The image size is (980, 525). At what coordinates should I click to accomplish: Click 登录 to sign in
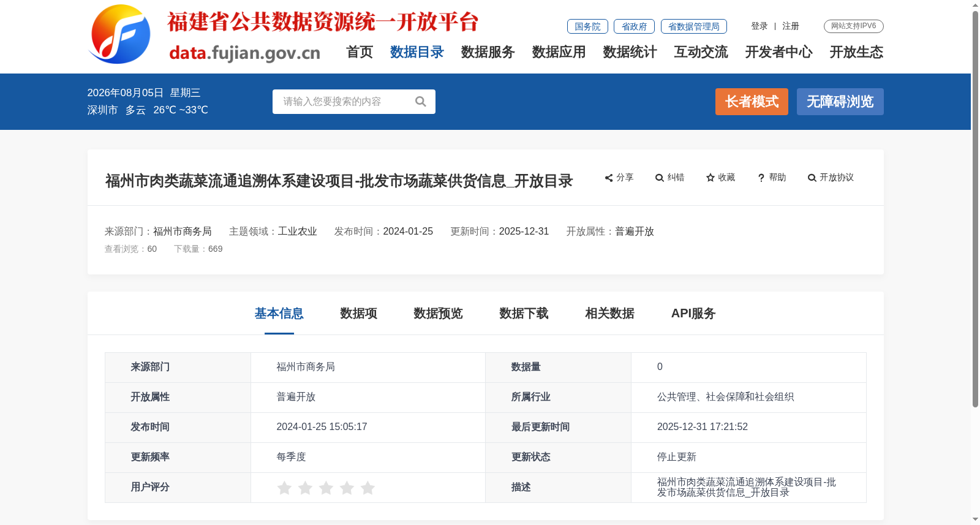759,26
